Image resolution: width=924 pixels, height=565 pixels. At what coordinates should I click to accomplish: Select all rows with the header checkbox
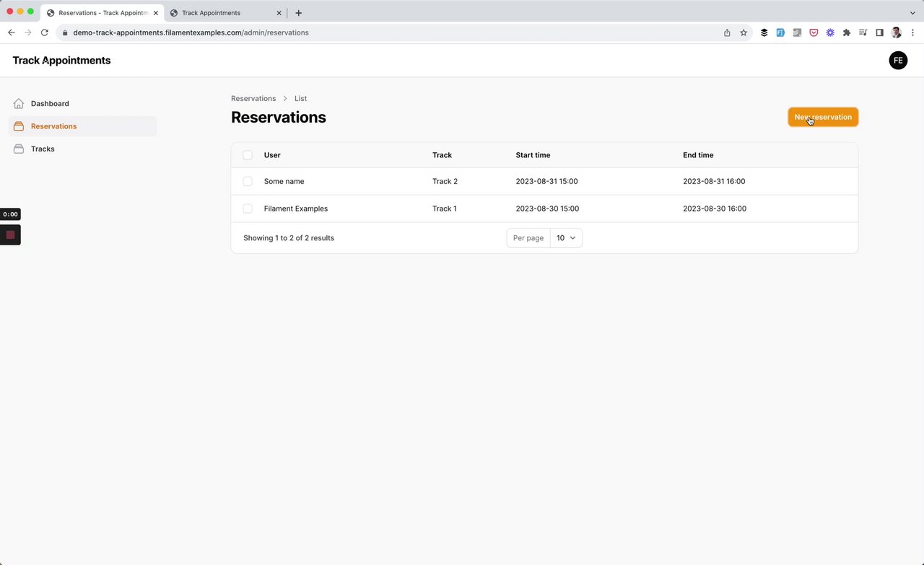(248, 155)
